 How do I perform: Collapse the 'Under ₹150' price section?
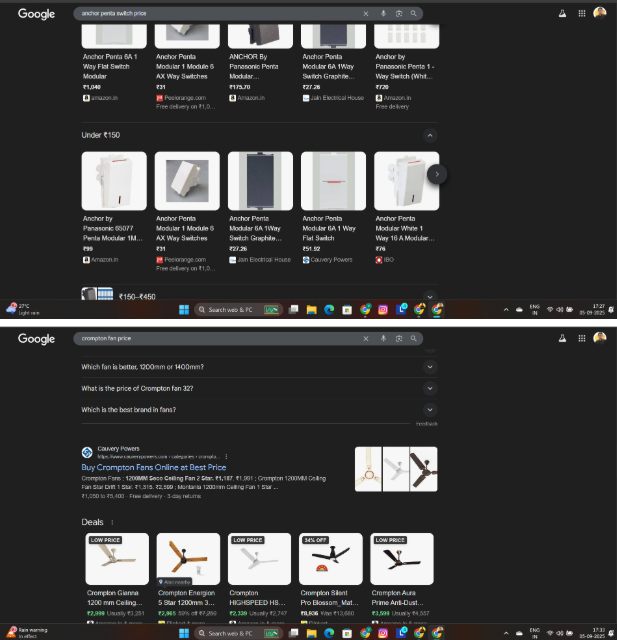pos(430,136)
